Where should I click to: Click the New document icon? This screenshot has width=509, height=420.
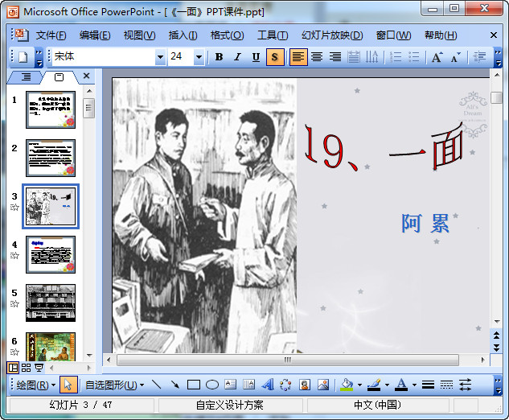(23, 57)
